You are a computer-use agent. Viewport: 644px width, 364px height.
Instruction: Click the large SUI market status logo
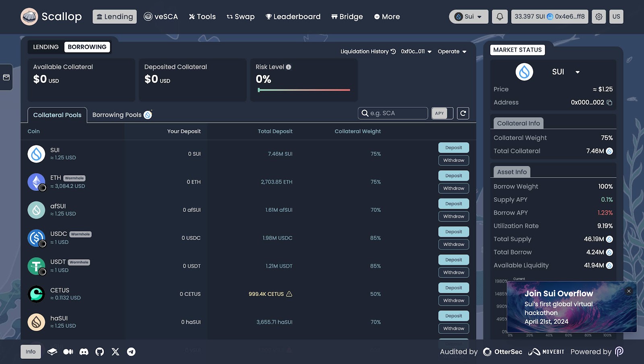pyautogui.click(x=524, y=72)
